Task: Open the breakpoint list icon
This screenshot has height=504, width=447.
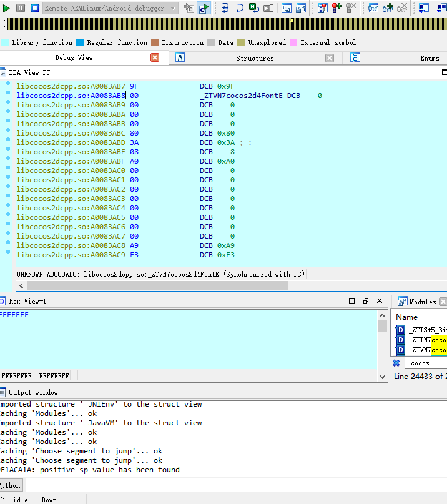Action: pos(322,8)
